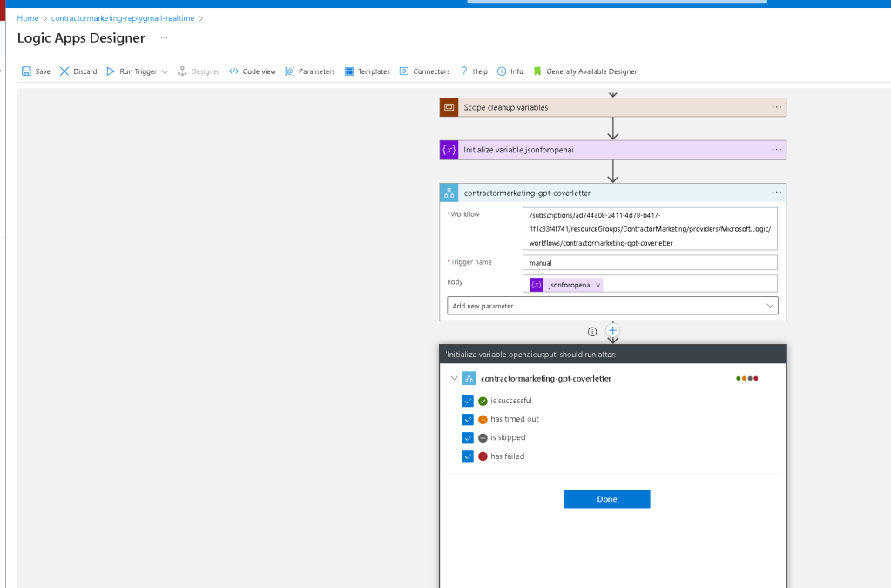Click the Connectors icon
This screenshot has height=588, width=891.
click(404, 71)
